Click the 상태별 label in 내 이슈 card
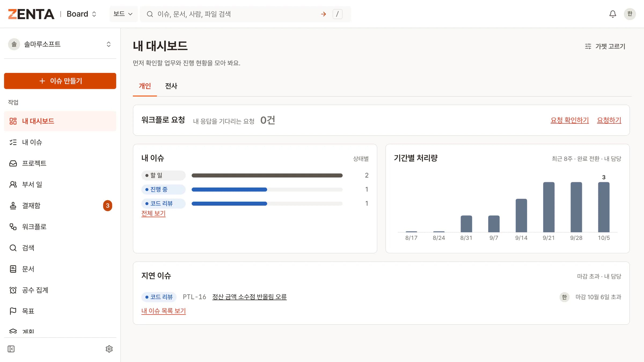Image resolution: width=644 pixels, height=362 pixels. point(361,158)
